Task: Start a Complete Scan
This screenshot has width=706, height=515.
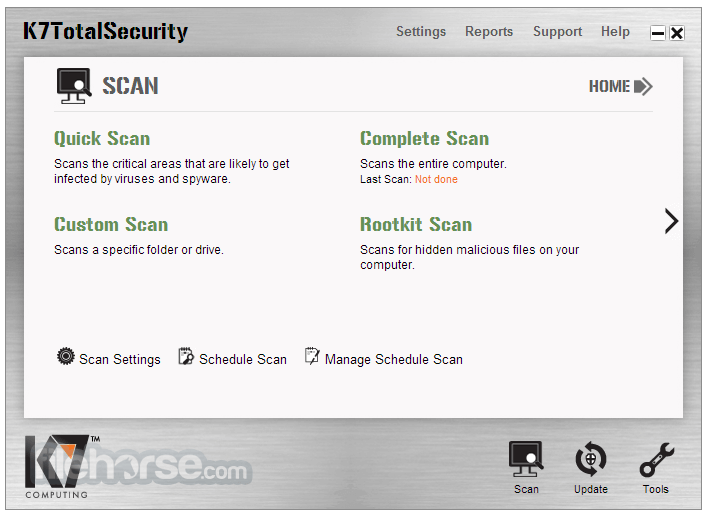Action: click(x=424, y=138)
